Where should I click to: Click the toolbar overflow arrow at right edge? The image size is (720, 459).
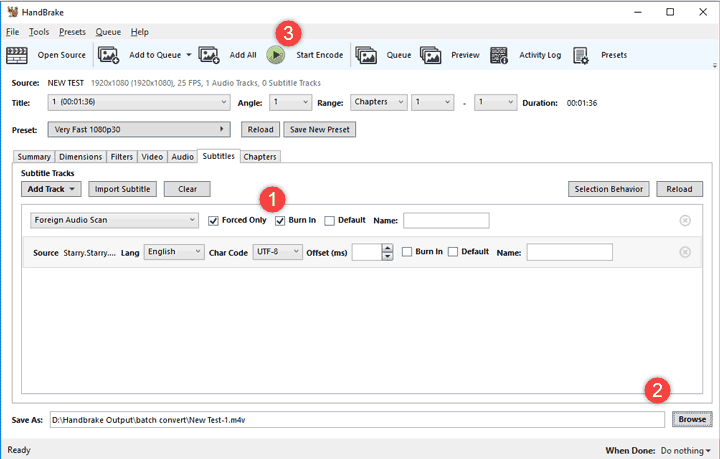(714, 65)
